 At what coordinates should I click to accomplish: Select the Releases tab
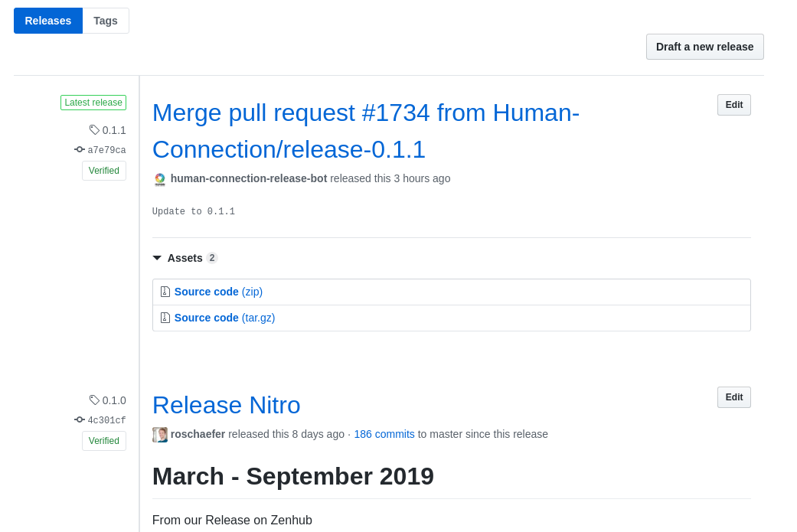click(47, 21)
